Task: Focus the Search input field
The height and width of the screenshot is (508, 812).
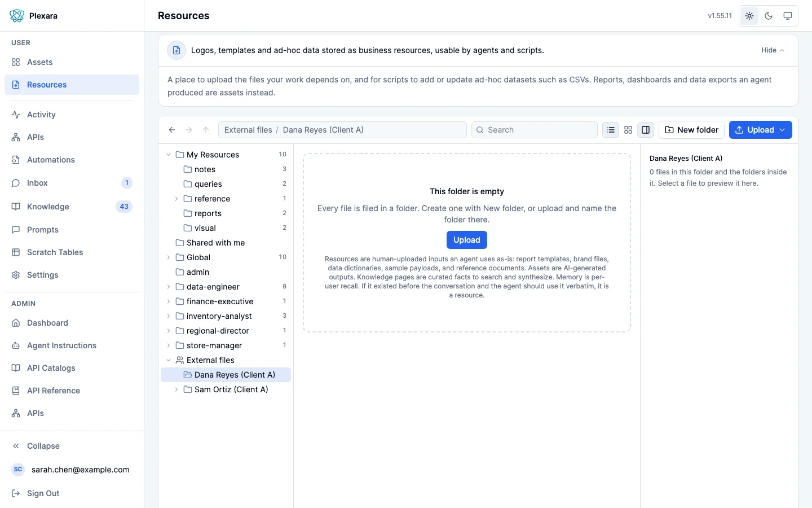Action: click(x=535, y=130)
